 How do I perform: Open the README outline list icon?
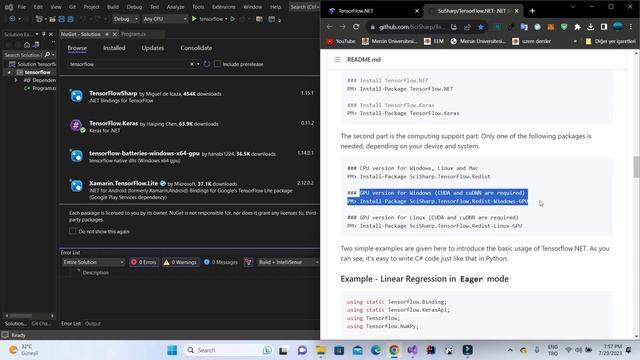337,60
